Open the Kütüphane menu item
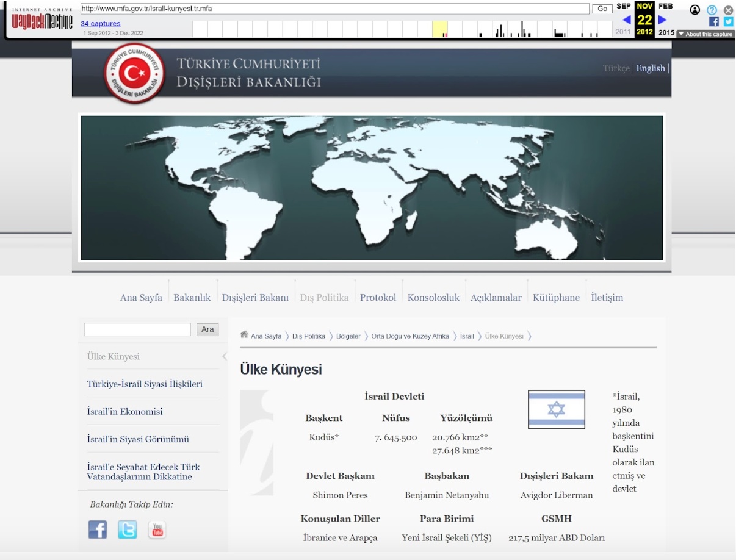736x560 pixels. click(556, 298)
